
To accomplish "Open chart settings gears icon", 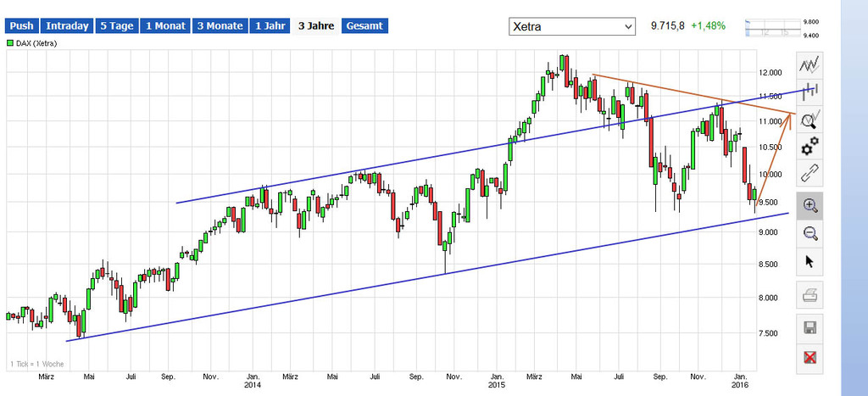I will [x=810, y=145].
